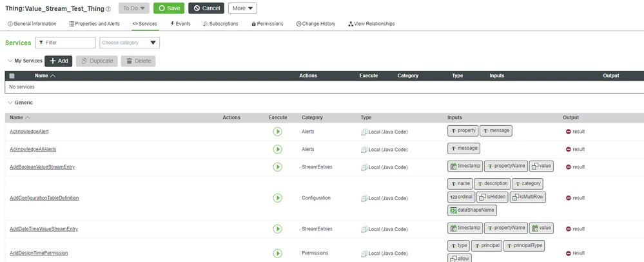Switch to Properties and Alerts tab
Viewport: 644px width, 262px height.
(x=94, y=24)
